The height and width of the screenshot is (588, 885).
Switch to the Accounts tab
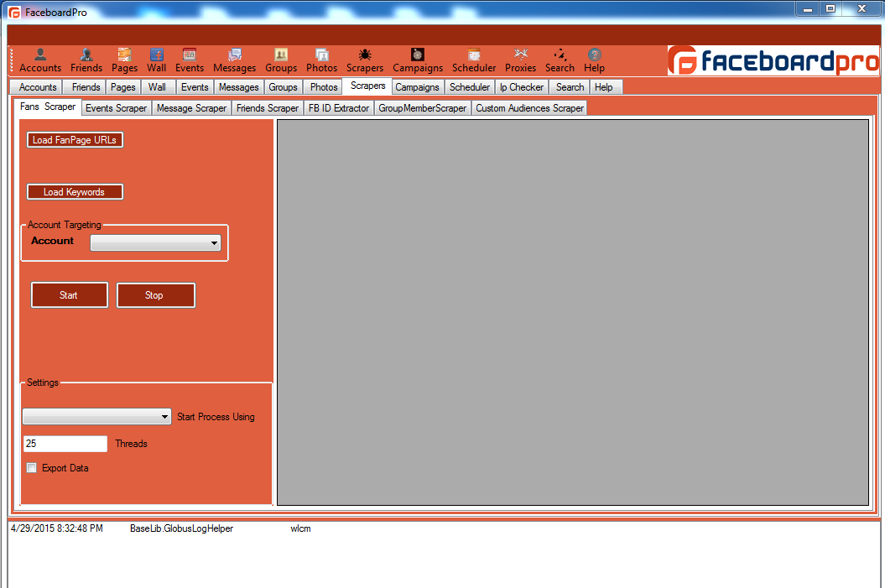37,87
